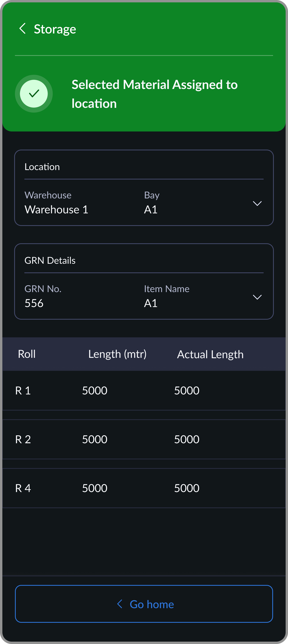Click the chevron in the Location card

[257, 204]
